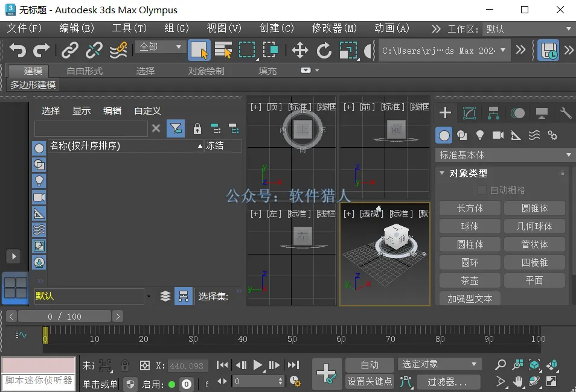Click the save file icon
This screenshot has height=392, width=576.
click(x=548, y=50)
